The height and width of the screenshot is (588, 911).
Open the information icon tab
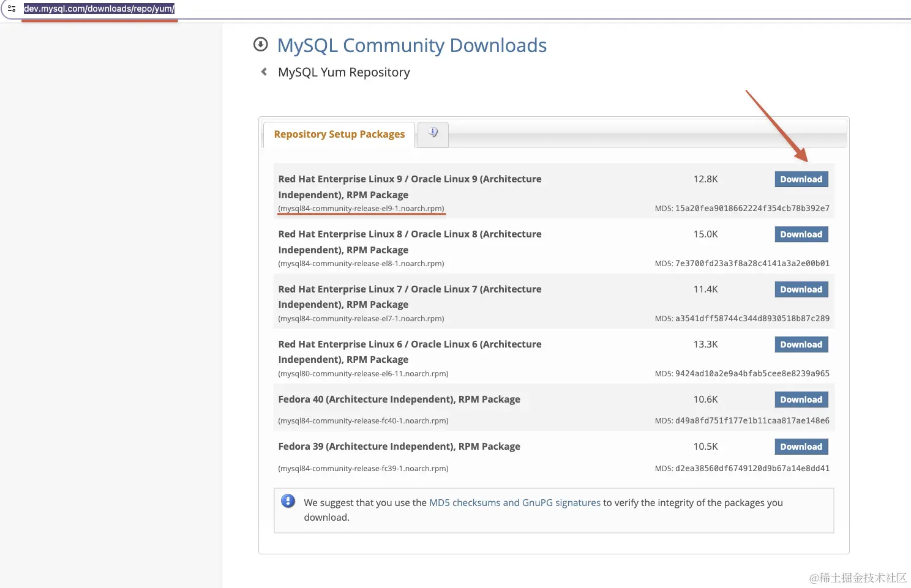pyautogui.click(x=433, y=133)
